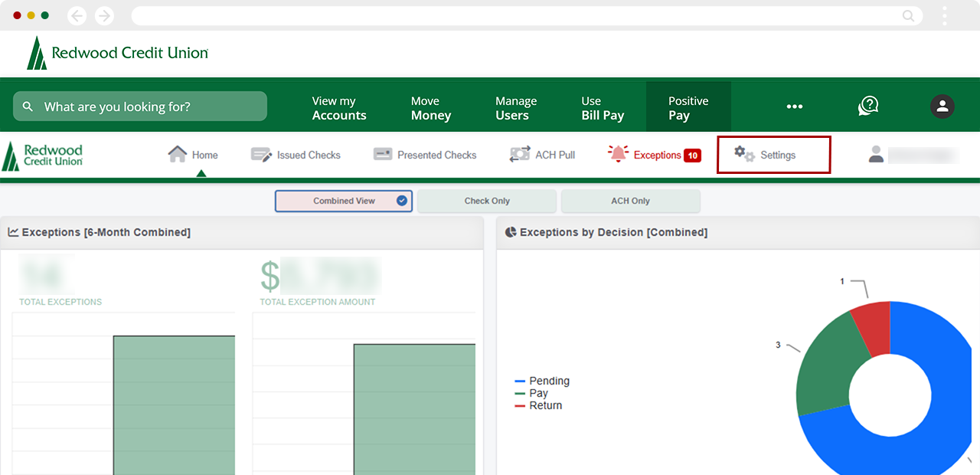
Task: Go to the Home tab
Action: click(193, 155)
